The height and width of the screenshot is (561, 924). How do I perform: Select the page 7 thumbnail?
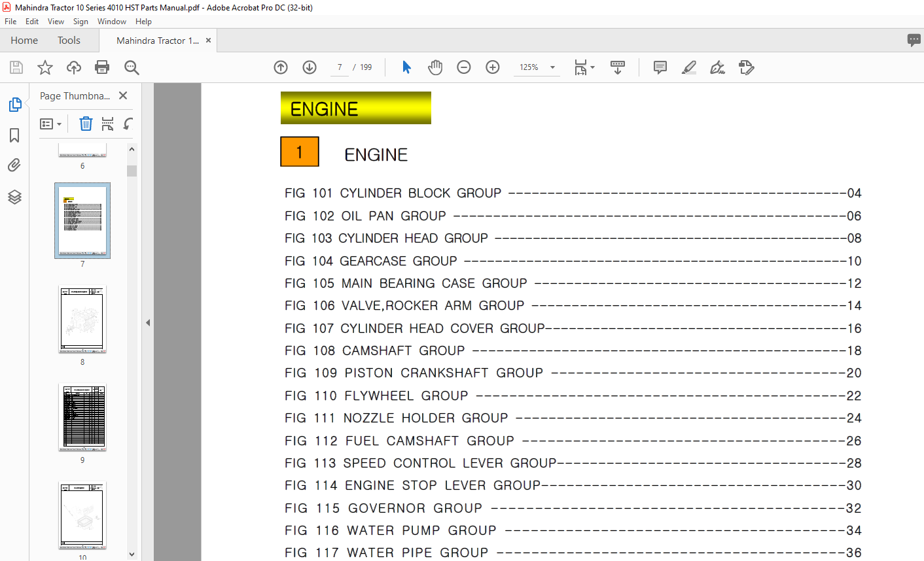(82, 220)
